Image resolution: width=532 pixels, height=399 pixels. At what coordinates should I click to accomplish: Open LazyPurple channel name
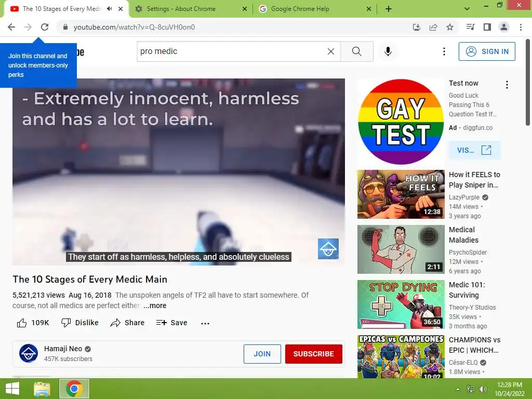(464, 197)
